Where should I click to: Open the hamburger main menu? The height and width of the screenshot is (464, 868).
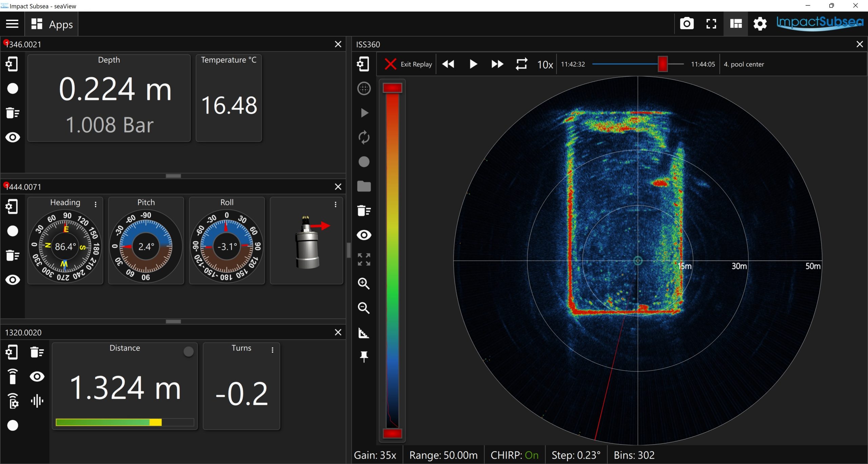12,24
